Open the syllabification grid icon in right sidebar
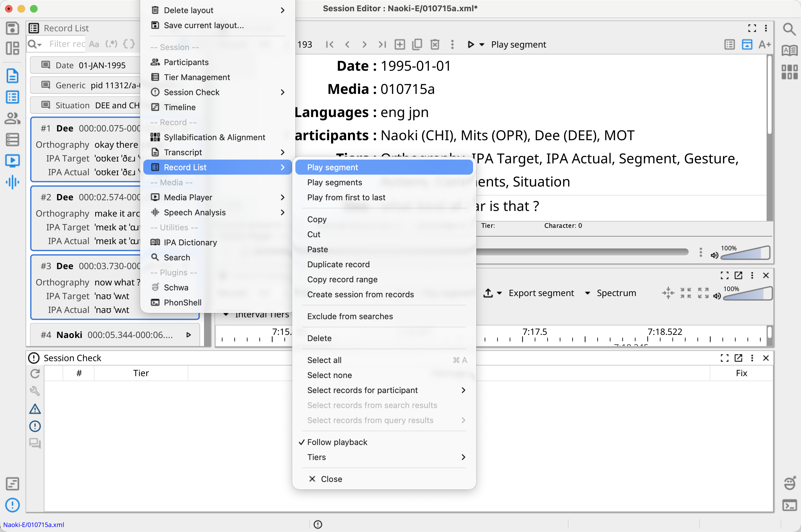Image resolution: width=801 pixels, height=532 pixels. (x=789, y=72)
